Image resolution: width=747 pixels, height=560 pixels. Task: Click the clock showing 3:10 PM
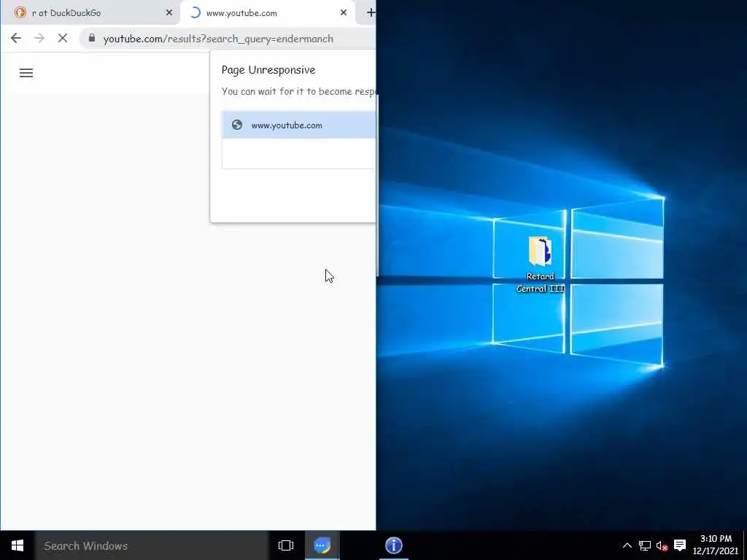(x=716, y=545)
